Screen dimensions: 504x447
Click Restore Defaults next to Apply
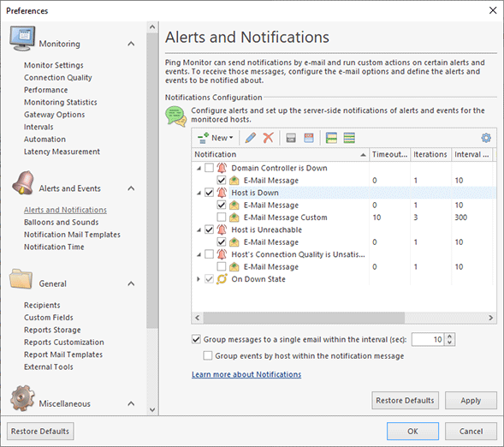[405, 401]
